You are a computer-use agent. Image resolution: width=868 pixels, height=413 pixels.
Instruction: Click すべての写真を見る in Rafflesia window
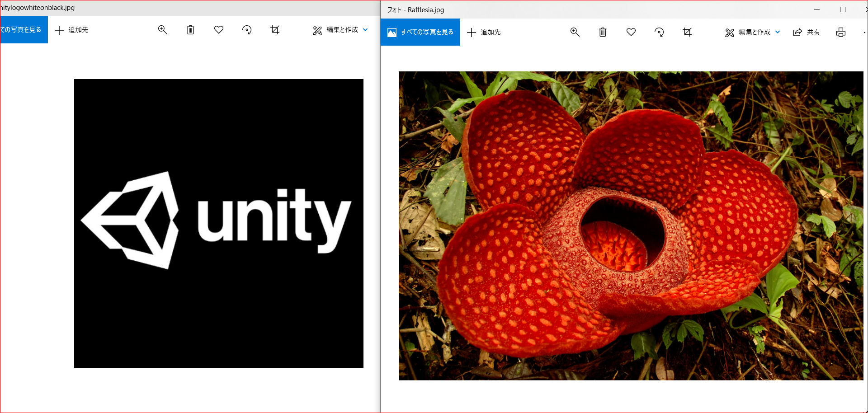pos(420,32)
